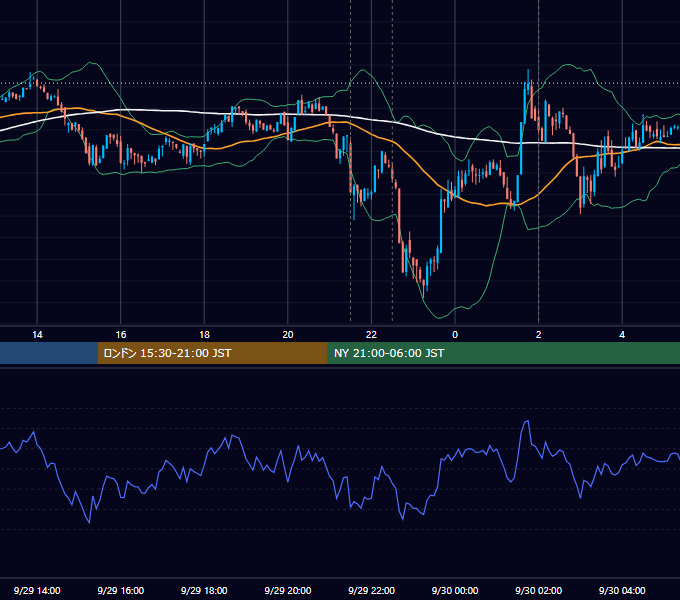Click the '9/29 20:00' date label
The image size is (680, 600).
pos(288,590)
